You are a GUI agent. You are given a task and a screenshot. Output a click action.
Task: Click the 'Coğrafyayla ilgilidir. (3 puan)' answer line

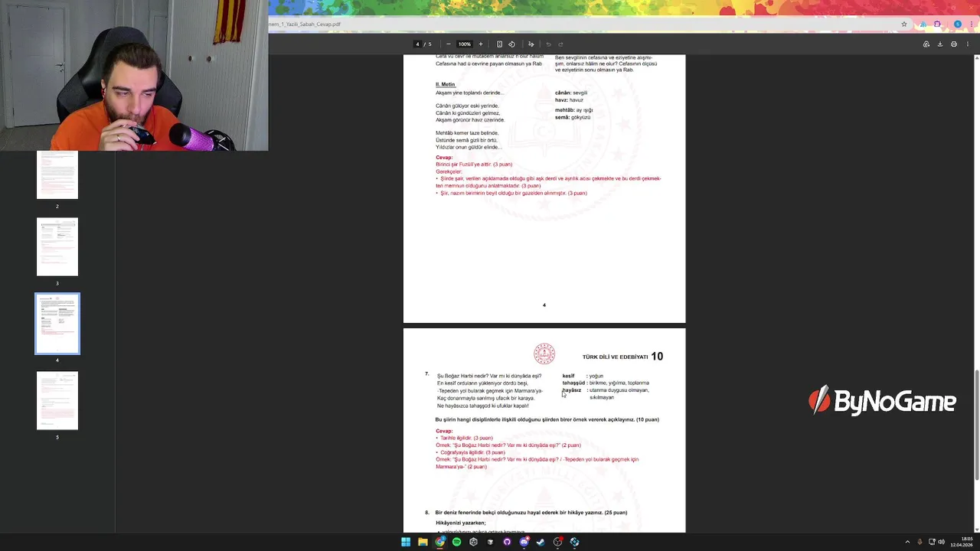[x=472, y=452]
